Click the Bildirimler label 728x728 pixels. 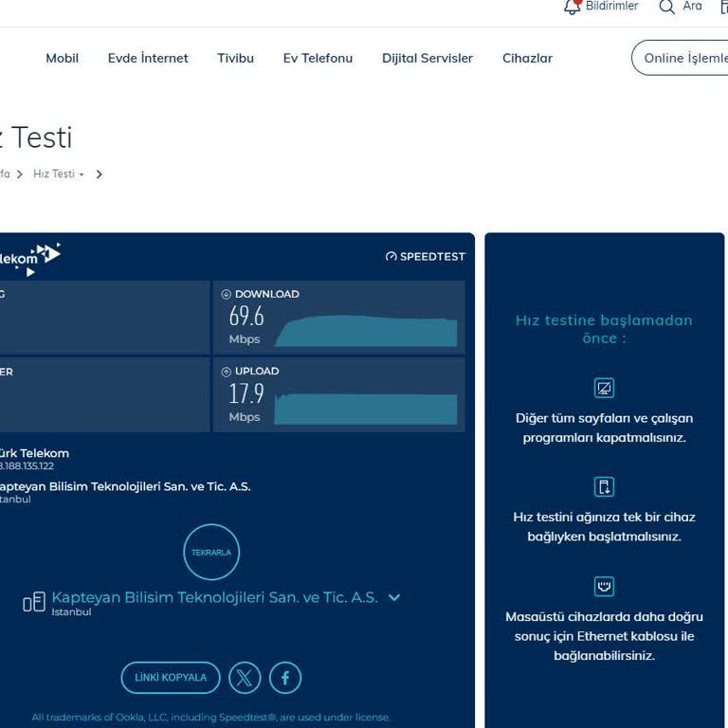click(x=612, y=6)
